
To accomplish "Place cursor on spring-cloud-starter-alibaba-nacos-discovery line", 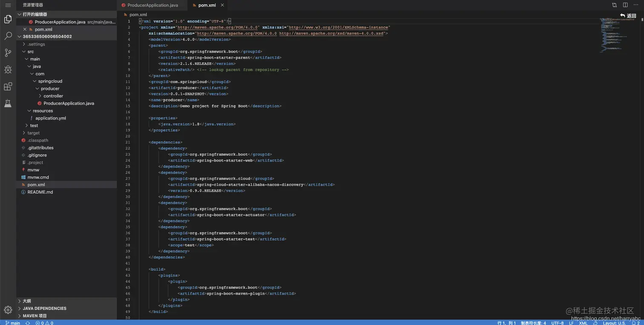I will (x=251, y=185).
